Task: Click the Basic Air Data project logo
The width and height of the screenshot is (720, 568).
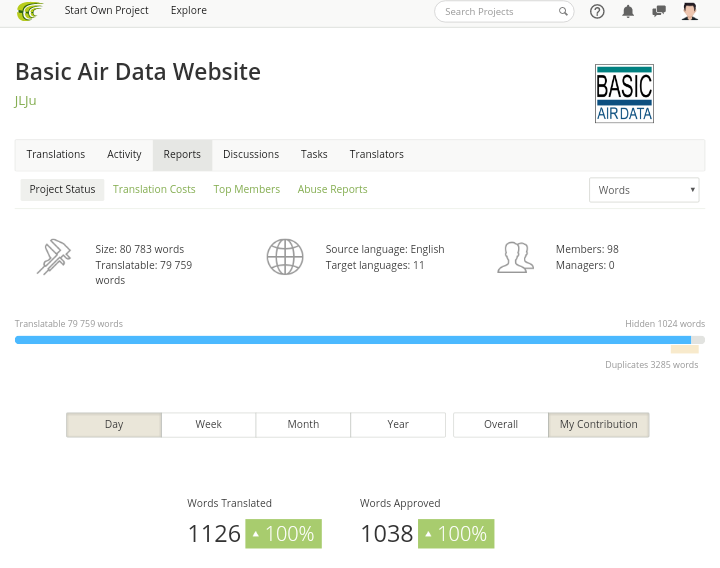Action: (x=624, y=94)
